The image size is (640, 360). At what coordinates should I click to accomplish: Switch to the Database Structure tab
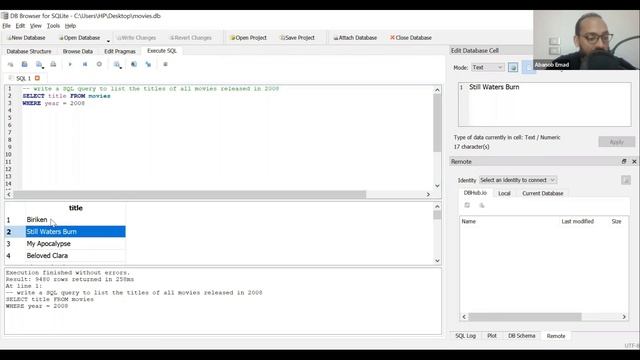29,51
